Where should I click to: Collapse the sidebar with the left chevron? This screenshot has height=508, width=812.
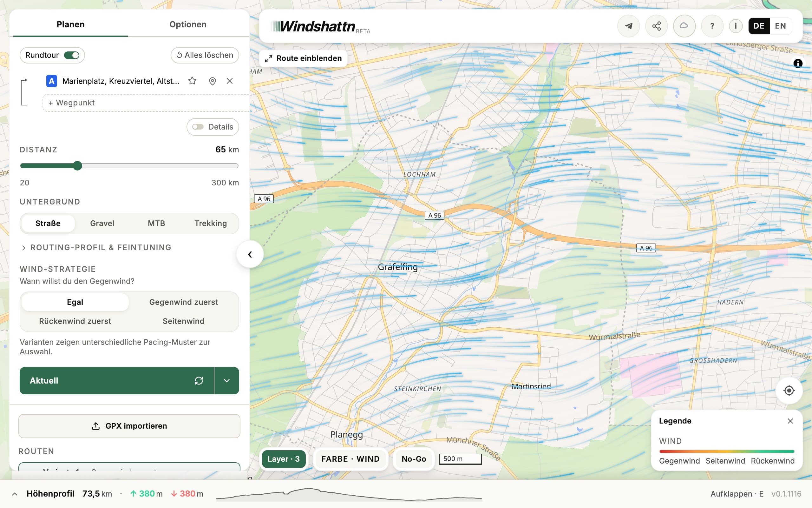pyautogui.click(x=250, y=254)
